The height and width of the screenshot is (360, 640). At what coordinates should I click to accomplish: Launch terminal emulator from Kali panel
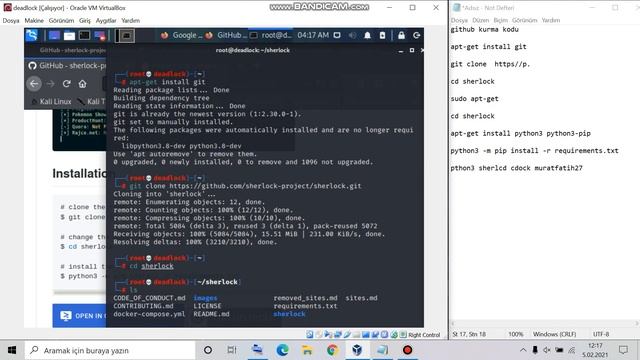click(x=84, y=36)
